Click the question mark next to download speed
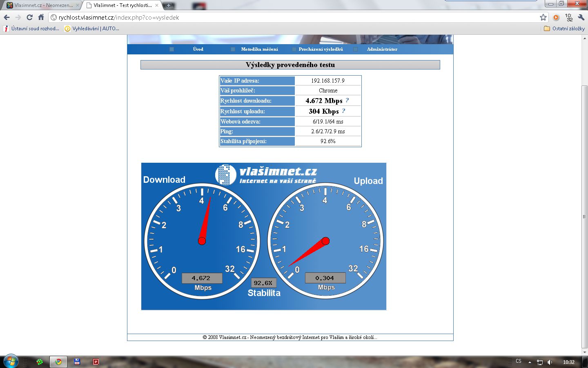The height and width of the screenshot is (368, 588). [347, 100]
